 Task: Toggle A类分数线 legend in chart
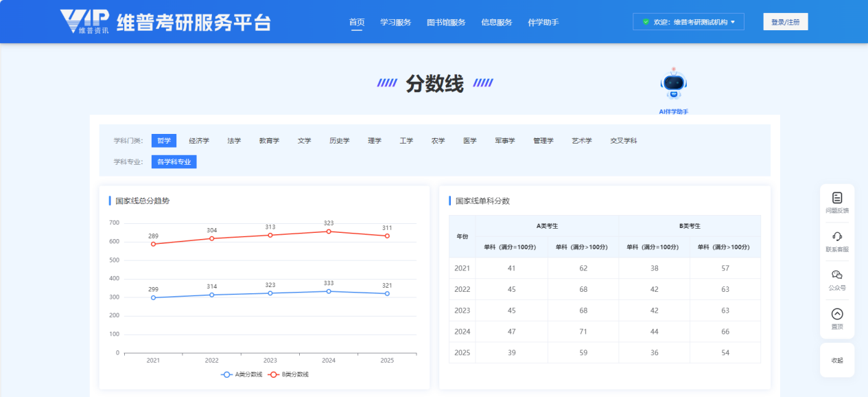(242, 374)
